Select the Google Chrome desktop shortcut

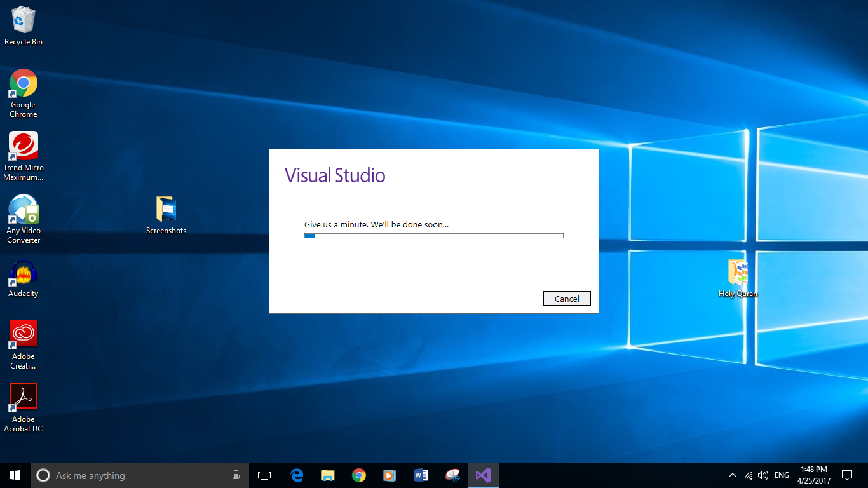[x=24, y=93]
